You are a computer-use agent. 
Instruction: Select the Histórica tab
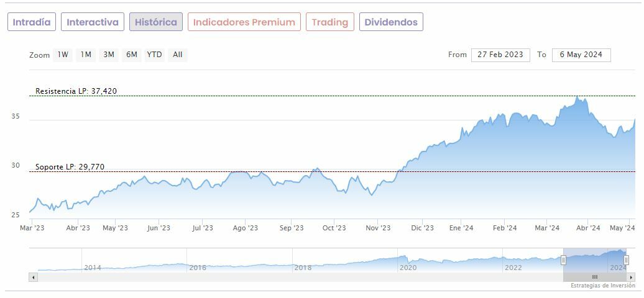[156, 22]
